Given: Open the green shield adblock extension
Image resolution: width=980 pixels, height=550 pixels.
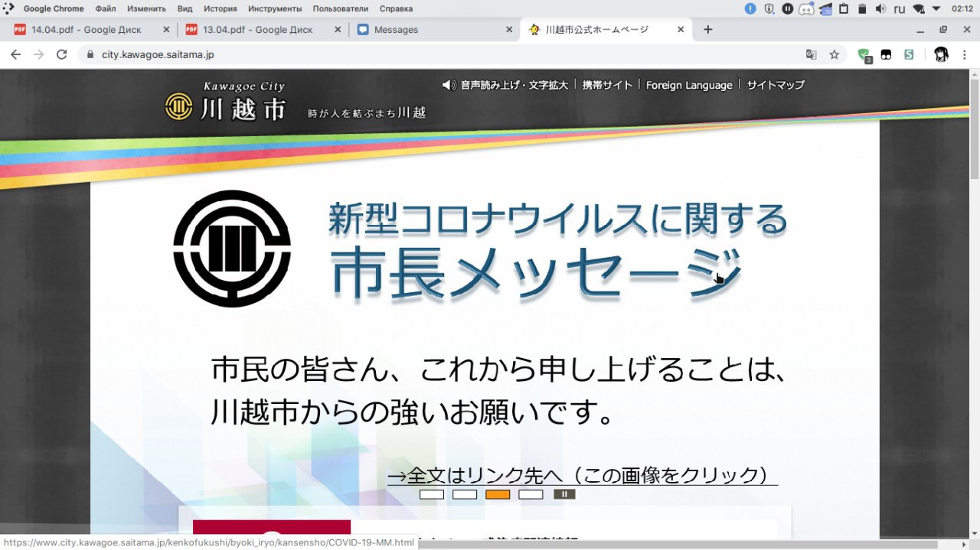Looking at the screenshot, I should point(864,55).
